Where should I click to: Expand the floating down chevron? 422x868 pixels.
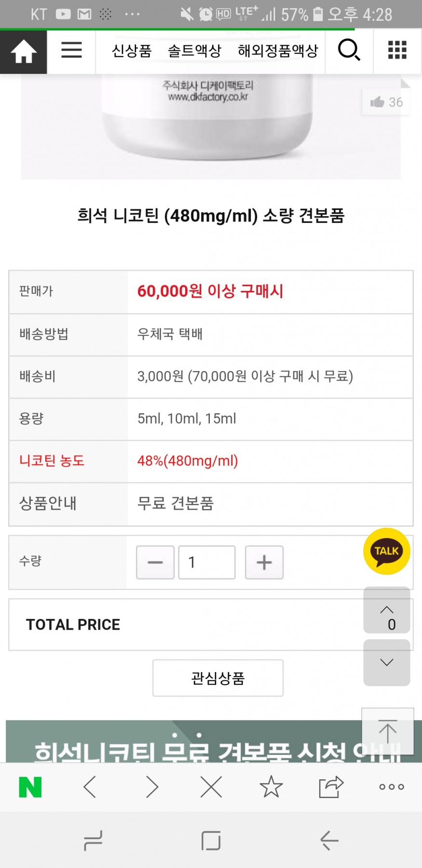click(x=387, y=662)
